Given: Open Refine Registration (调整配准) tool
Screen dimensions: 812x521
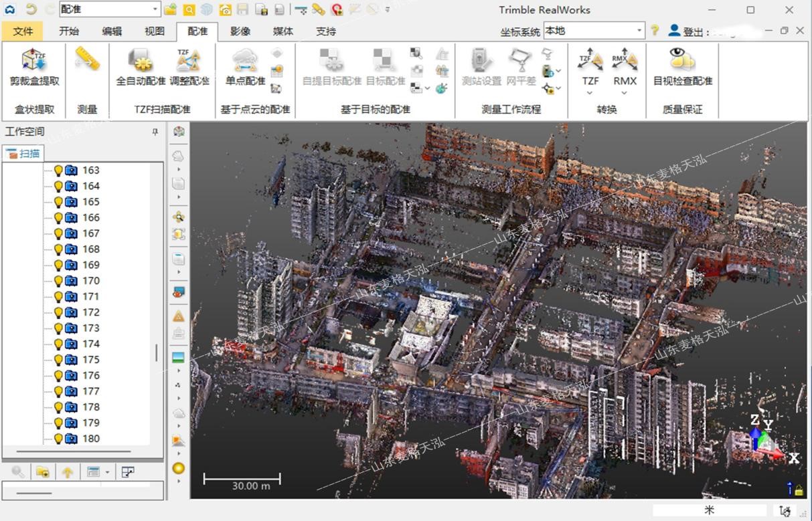Looking at the screenshot, I should 189,67.
